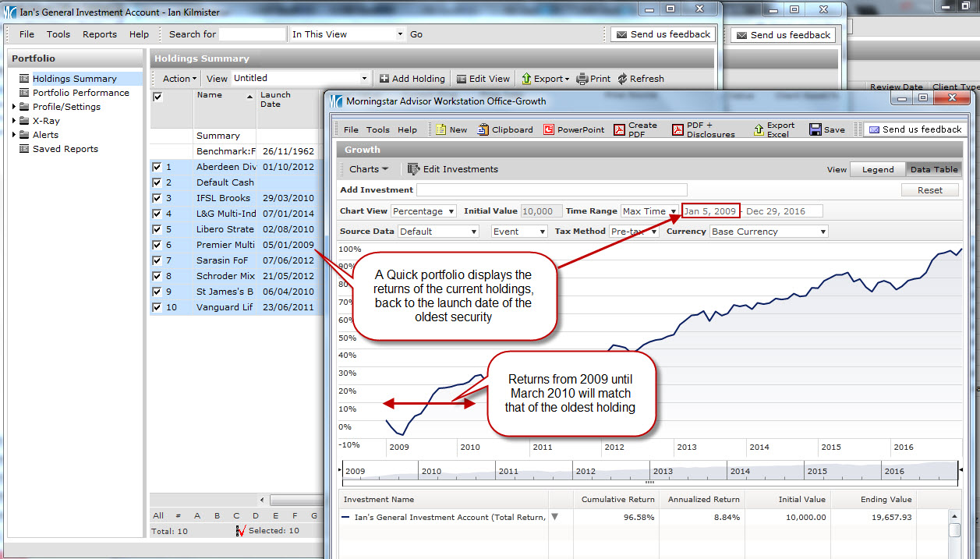Click Send us feedback in Growth window
The image size is (980, 559).
point(915,129)
